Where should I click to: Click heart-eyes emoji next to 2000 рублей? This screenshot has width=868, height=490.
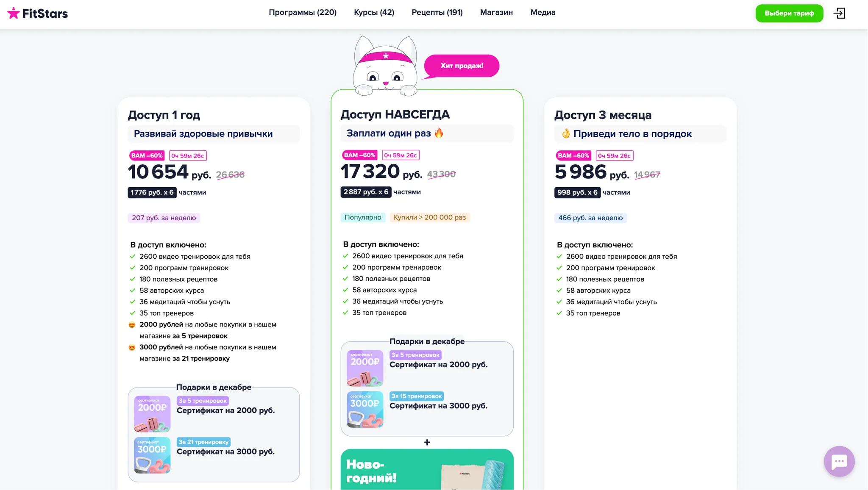click(132, 325)
